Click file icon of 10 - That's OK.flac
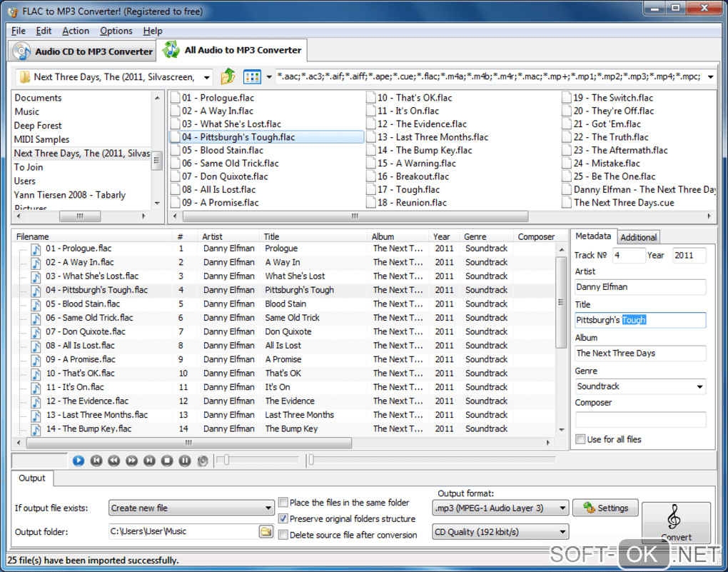This screenshot has height=572, width=728. click(x=370, y=98)
